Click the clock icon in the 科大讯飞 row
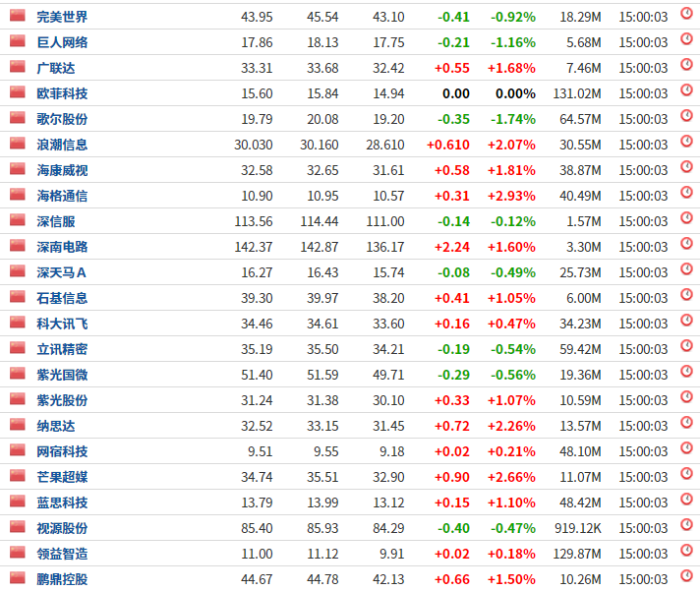This screenshot has height=591, width=700. click(686, 320)
